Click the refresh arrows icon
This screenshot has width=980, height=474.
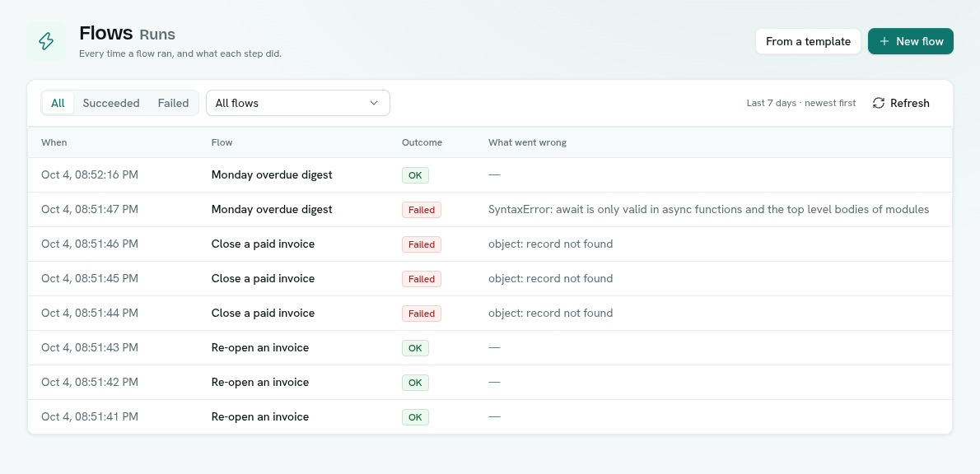[x=878, y=103]
